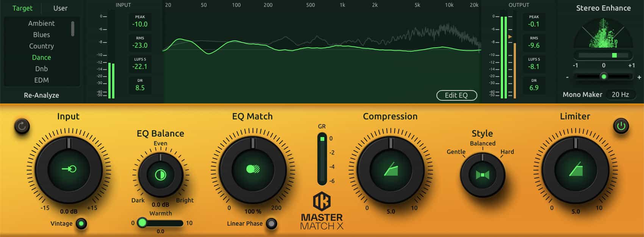Choose EDM in the target list
Image resolution: width=644 pixels, height=237 pixels.
41,80
